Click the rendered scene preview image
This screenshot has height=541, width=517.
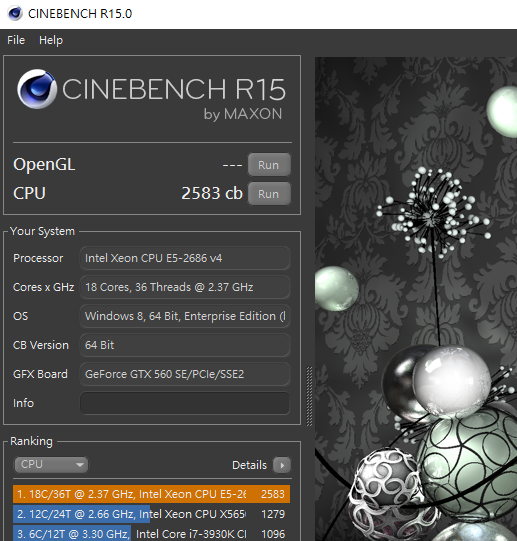point(416,299)
